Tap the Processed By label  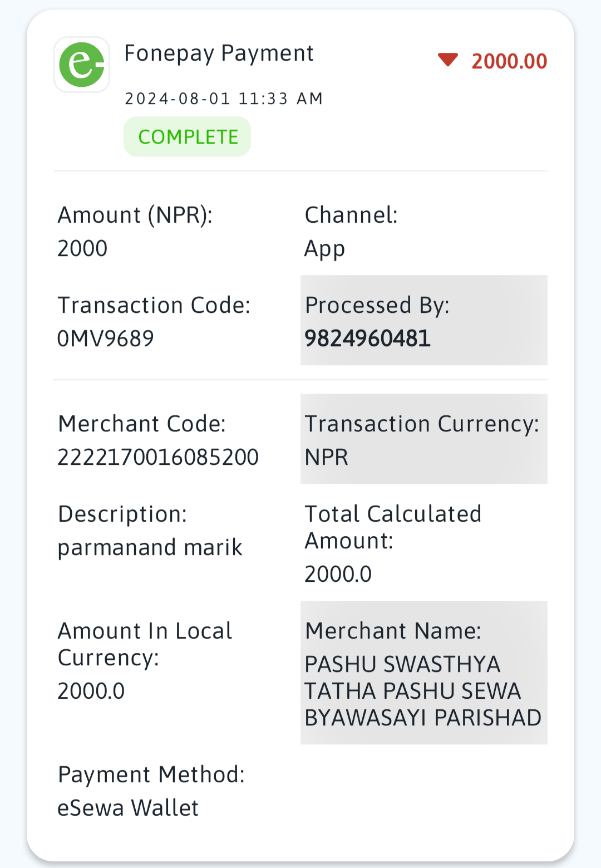click(x=377, y=306)
